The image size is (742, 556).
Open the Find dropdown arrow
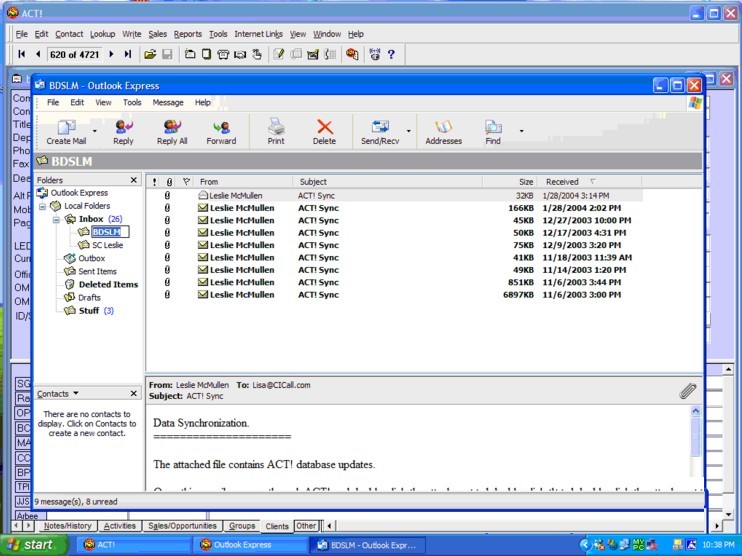[x=521, y=131]
